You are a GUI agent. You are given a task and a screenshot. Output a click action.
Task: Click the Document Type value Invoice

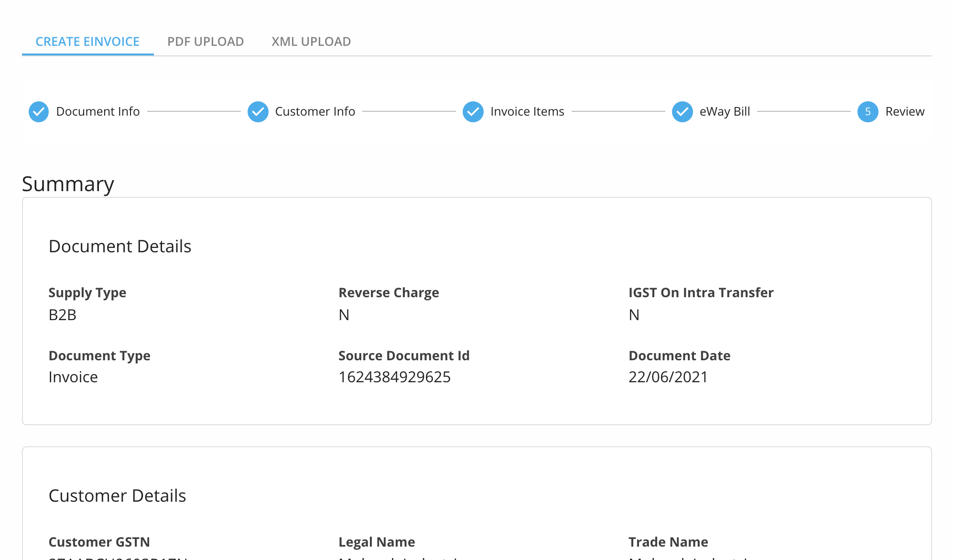(x=73, y=377)
